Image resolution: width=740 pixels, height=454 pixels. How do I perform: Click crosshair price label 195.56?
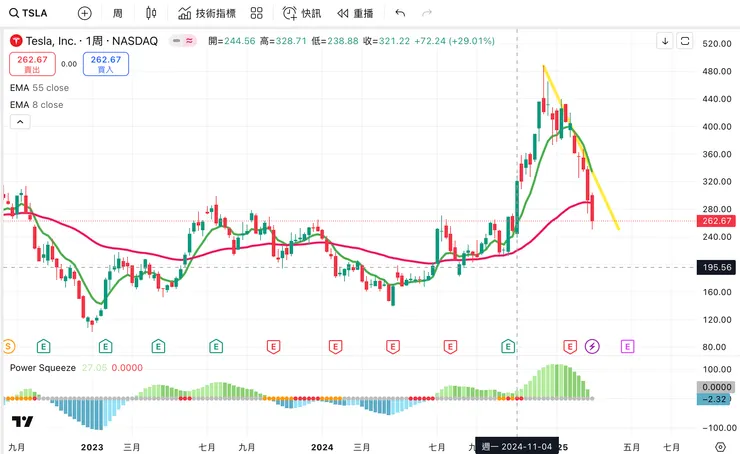(x=716, y=268)
